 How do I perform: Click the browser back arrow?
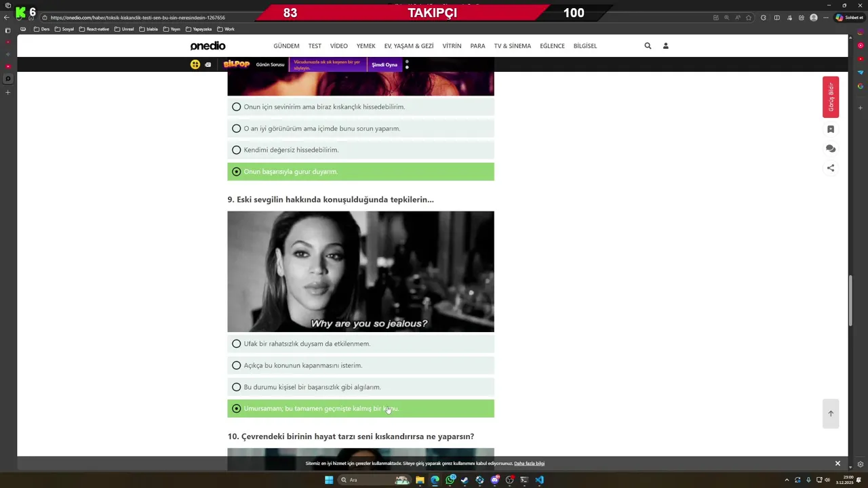[x=7, y=18]
